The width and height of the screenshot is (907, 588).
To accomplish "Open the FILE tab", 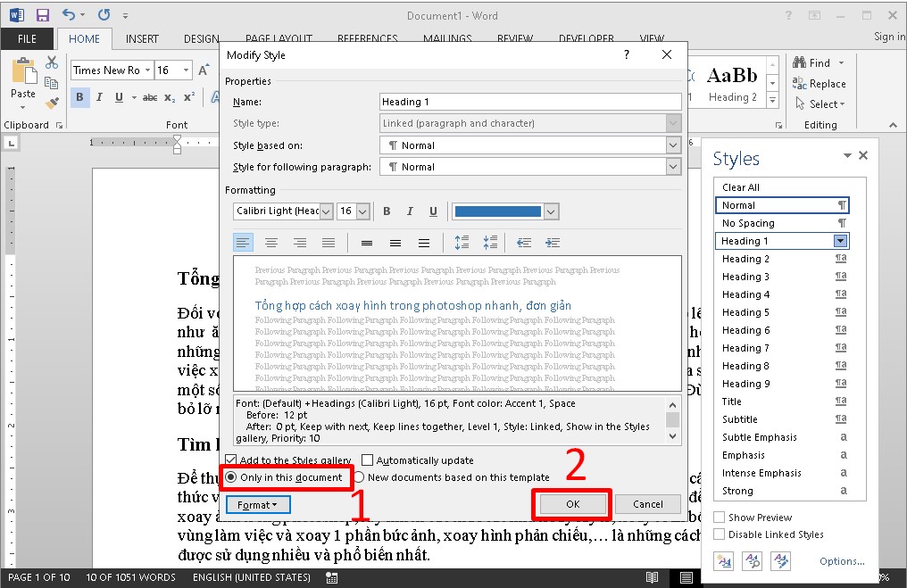I will 27,39.
